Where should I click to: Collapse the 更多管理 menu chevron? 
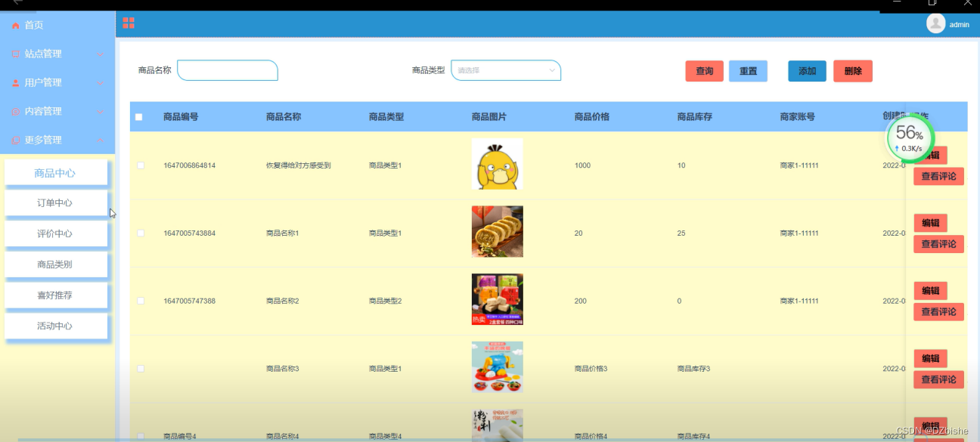coord(100,141)
